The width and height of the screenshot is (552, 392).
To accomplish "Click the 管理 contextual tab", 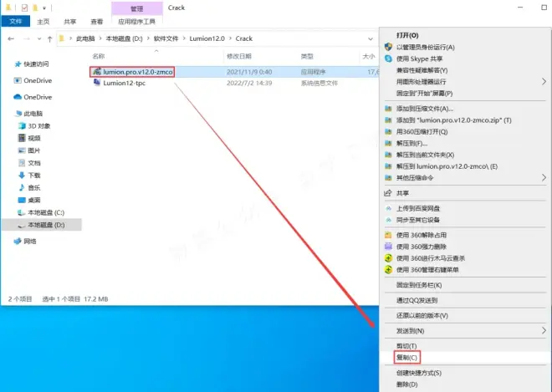I will pos(137,8).
